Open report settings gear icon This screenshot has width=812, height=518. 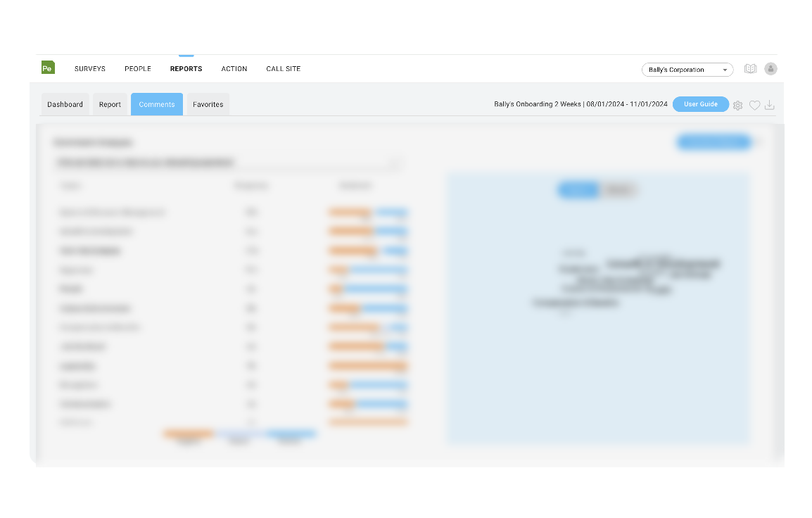click(737, 106)
